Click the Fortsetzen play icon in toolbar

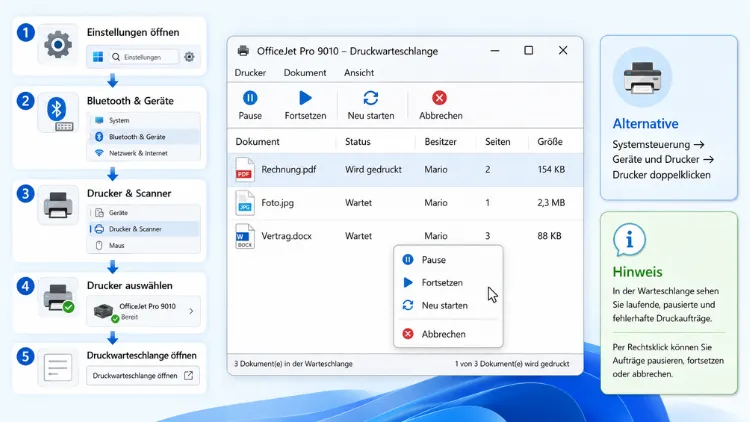point(305,98)
